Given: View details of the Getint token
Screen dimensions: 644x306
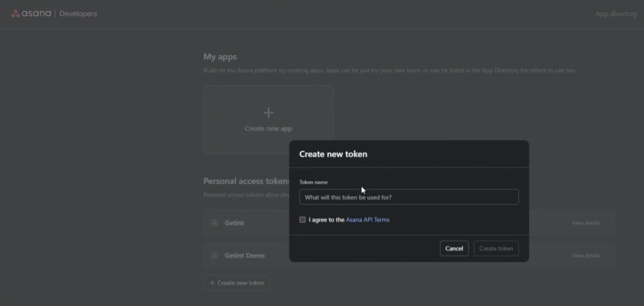Looking at the screenshot, I should 586,223.
